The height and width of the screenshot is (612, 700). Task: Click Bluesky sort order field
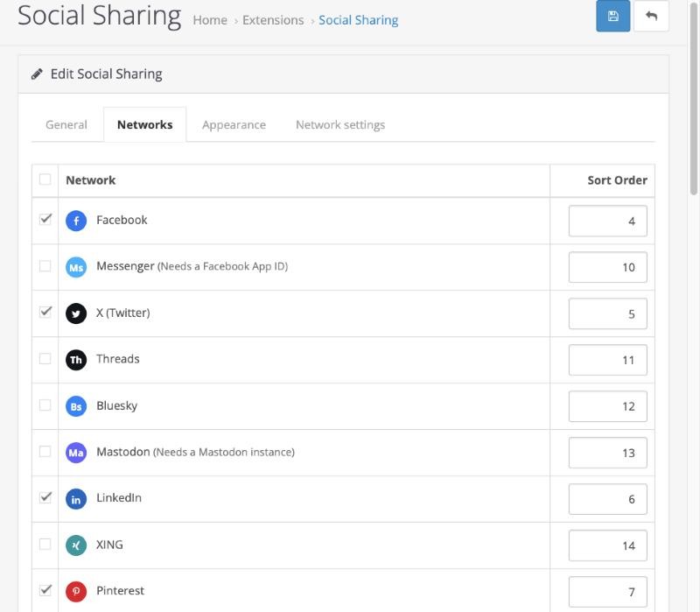tap(607, 406)
